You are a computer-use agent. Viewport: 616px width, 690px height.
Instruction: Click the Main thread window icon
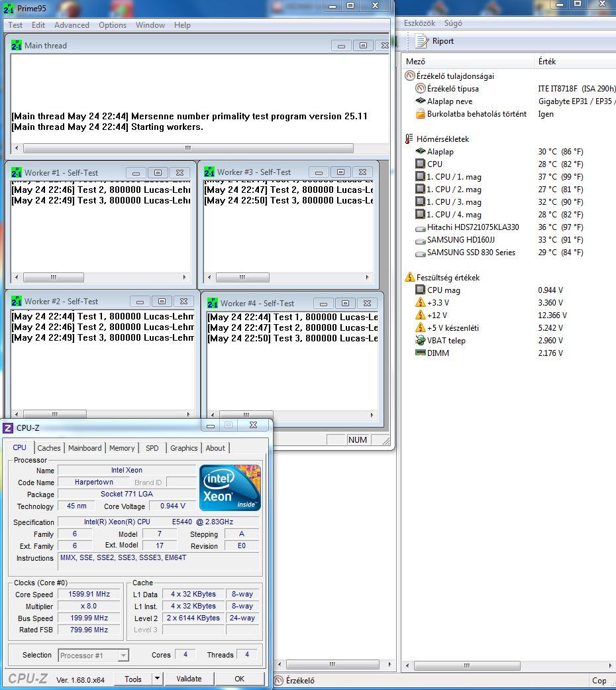[17, 45]
